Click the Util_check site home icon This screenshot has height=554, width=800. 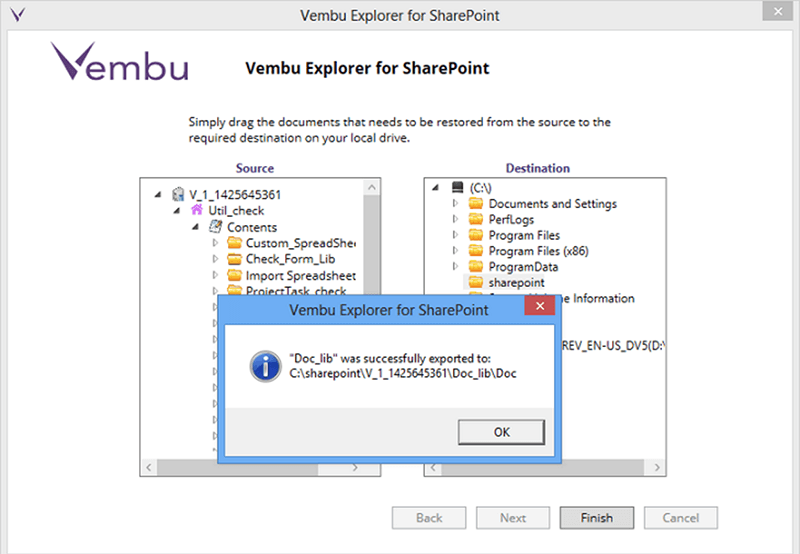197,210
